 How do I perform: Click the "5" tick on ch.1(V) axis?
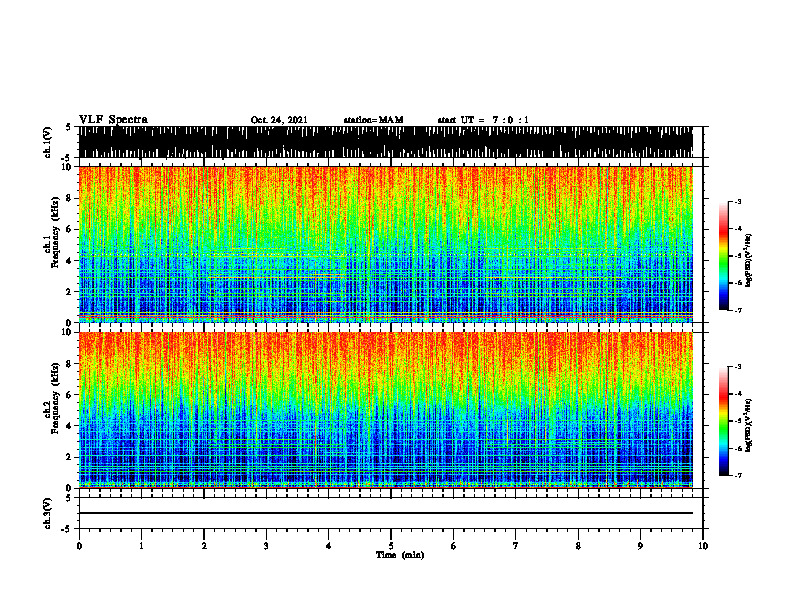(x=69, y=127)
